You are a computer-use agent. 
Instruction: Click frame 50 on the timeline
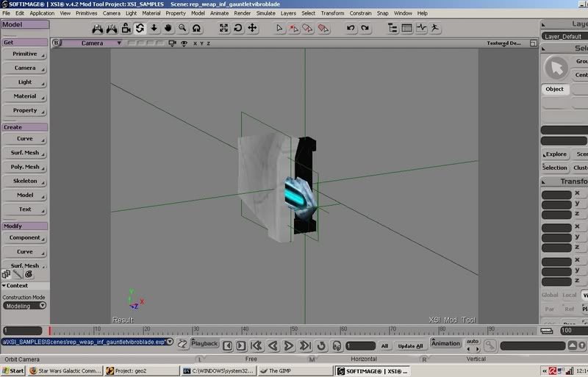tap(292, 331)
